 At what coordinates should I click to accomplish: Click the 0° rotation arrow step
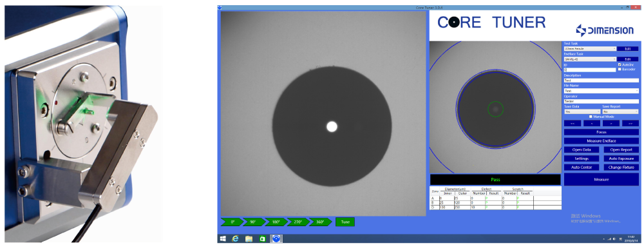[232, 222]
